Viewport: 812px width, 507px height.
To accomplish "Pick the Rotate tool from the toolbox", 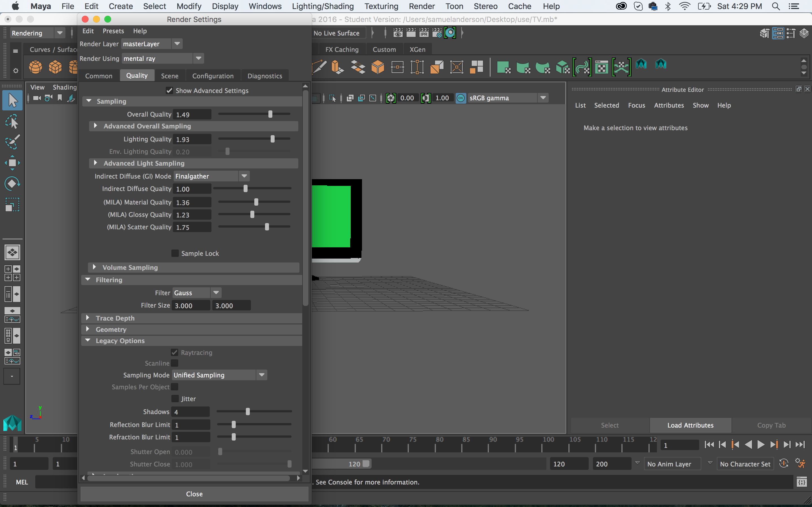I will (12, 183).
